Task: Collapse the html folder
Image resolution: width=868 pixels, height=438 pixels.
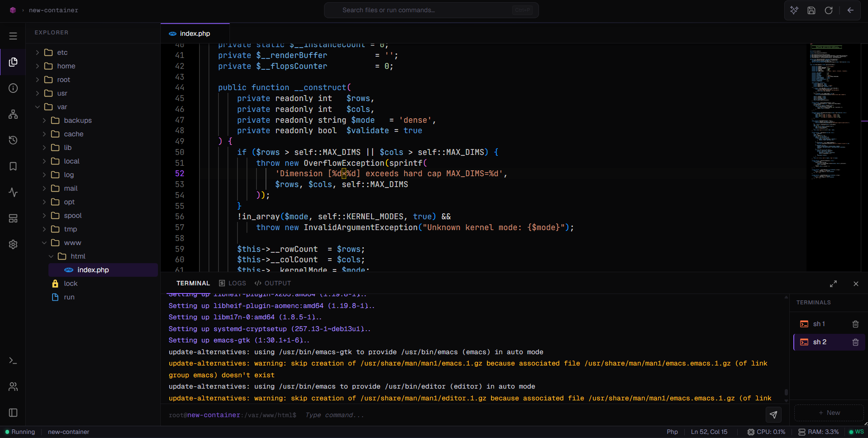Action: coord(51,256)
